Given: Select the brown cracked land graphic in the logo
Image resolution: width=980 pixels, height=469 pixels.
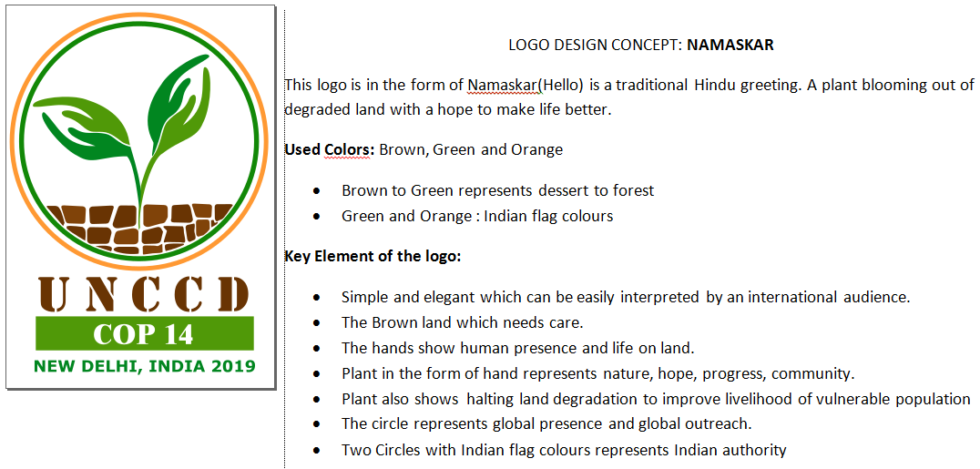Looking at the screenshot, I should (x=141, y=228).
